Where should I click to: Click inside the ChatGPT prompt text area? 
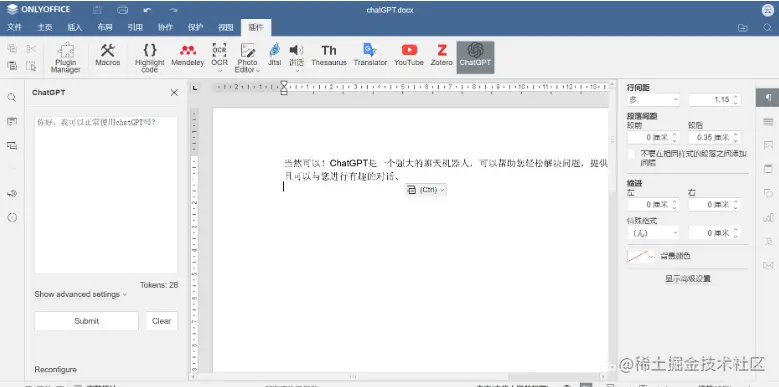click(106, 195)
